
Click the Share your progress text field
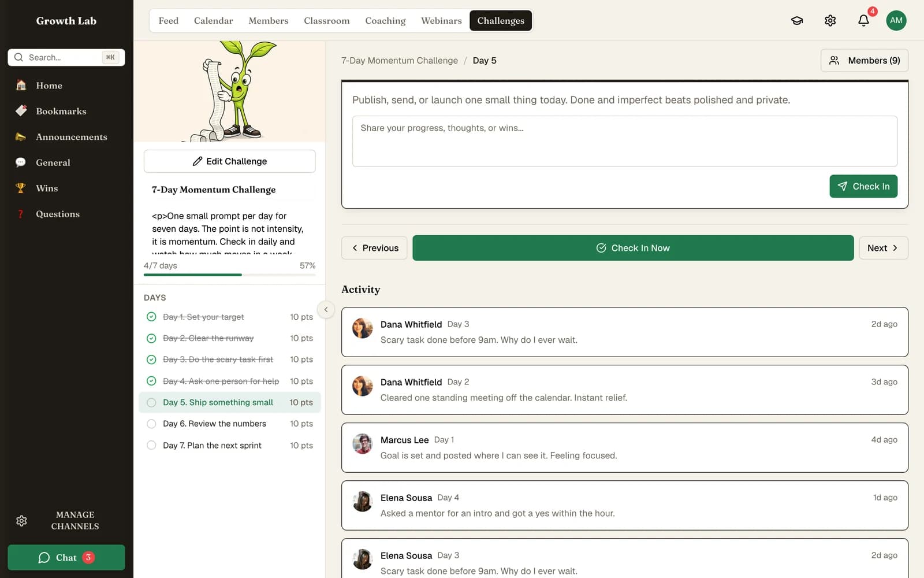pos(625,142)
